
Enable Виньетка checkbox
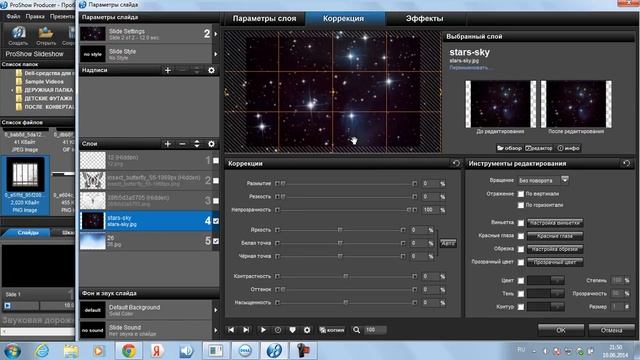pyautogui.click(x=521, y=223)
